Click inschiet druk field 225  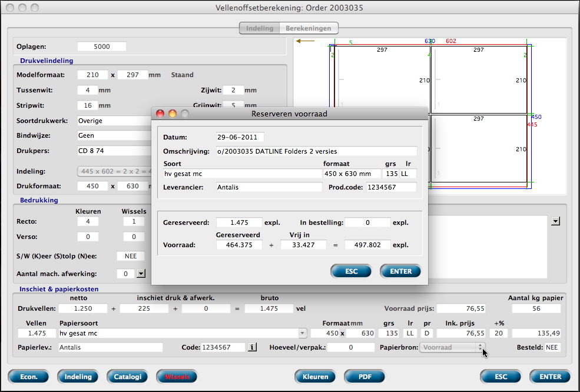pos(144,308)
